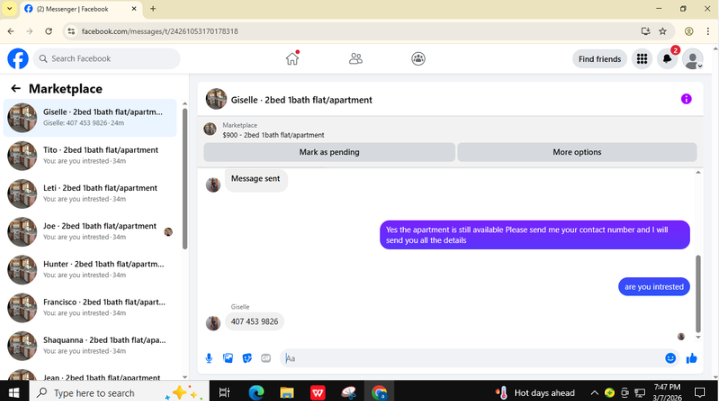Viewport: 719px width, 401px height.
Task: Open the Shaquanna conversation
Action: point(90,346)
